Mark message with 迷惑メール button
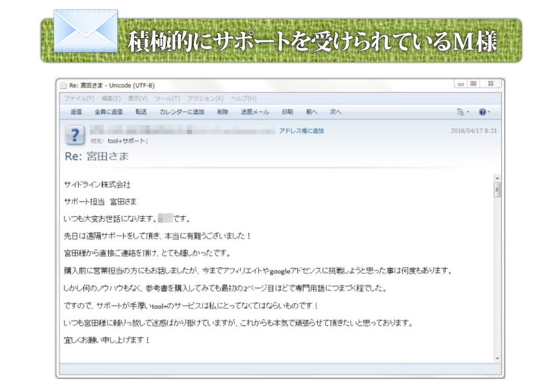Image resolution: width=560 pixels, height=392 pixels. 255,112
